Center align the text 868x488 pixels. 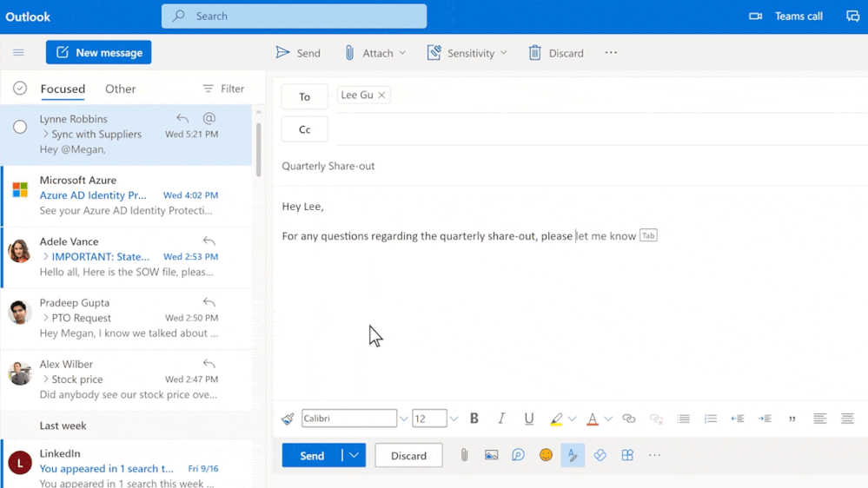click(x=847, y=419)
